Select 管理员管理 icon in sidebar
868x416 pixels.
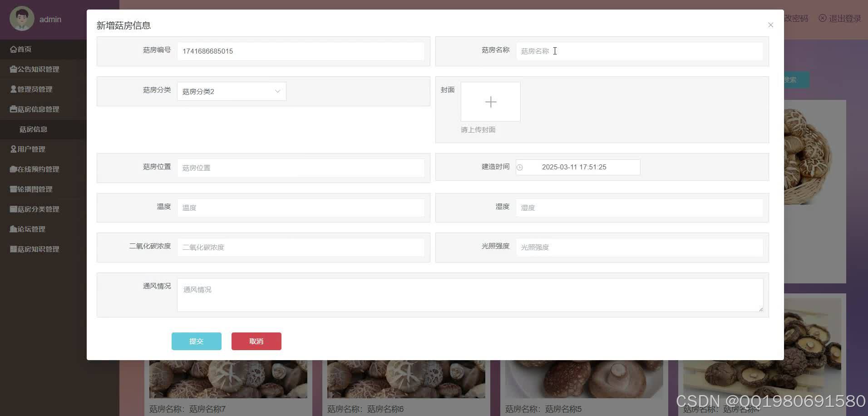(13, 89)
